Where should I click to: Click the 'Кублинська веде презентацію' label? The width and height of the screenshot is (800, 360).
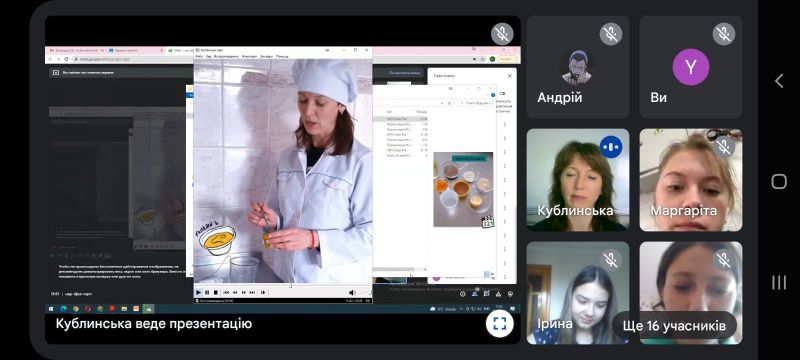[x=154, y=323]
